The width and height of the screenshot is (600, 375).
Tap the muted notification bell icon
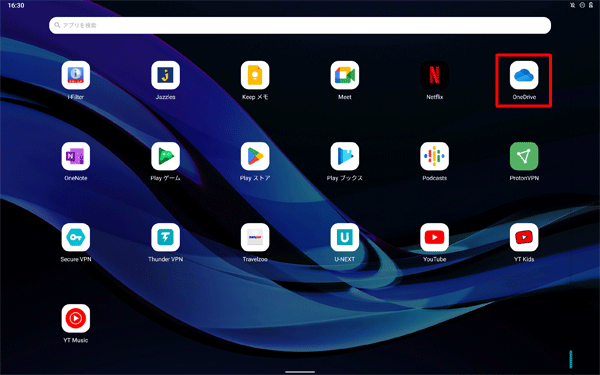[572, 5]
